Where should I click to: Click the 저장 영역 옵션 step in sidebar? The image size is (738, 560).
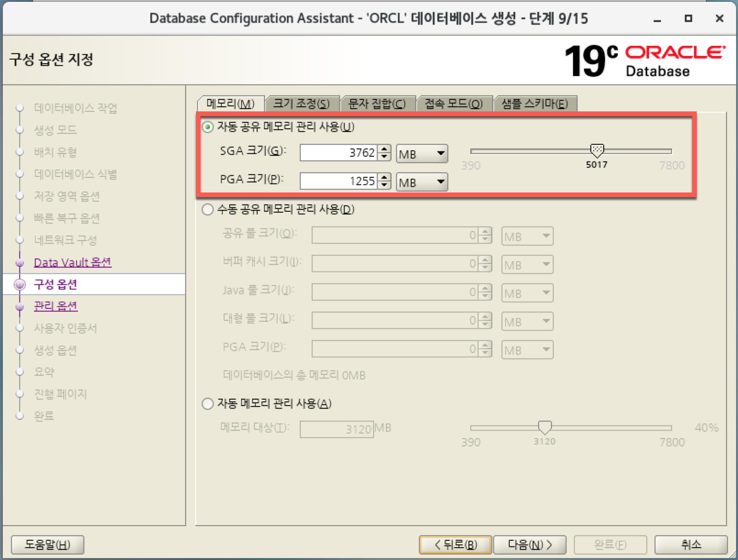[67, 196]
